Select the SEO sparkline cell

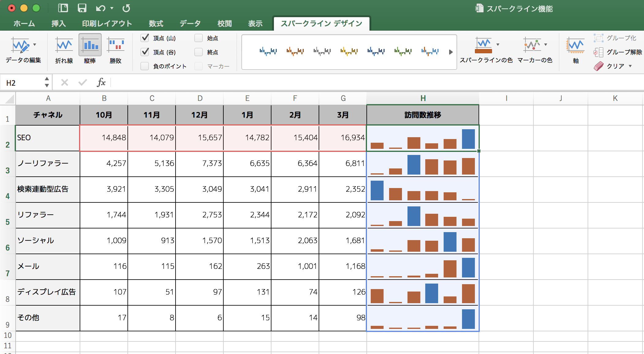423,138
